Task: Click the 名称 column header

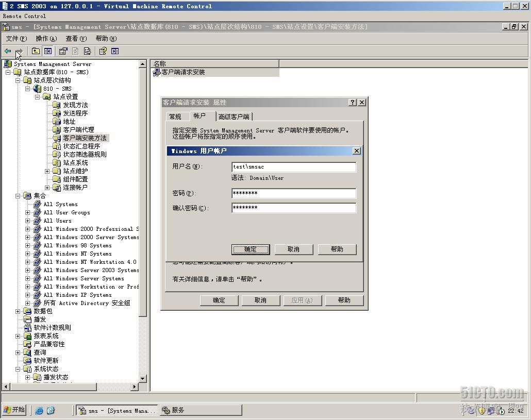Action: pyautogui.click(x=215, y=63)
